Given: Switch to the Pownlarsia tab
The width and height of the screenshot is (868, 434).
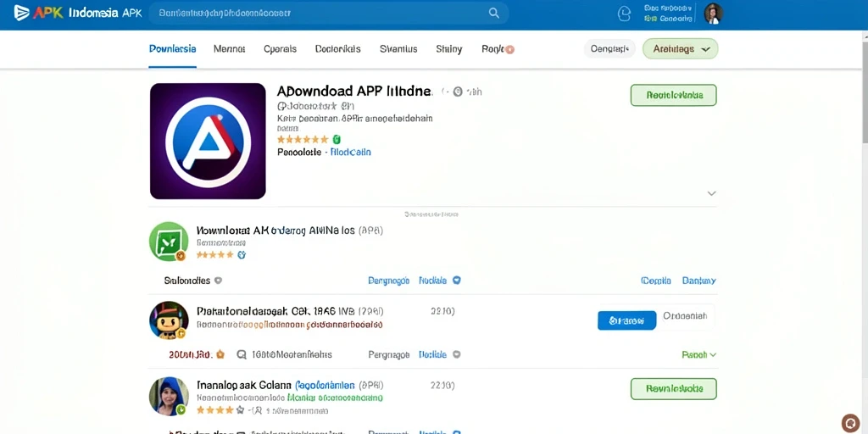Looking at the screenshot, I should pyautogui.click(x=172, y=48).
